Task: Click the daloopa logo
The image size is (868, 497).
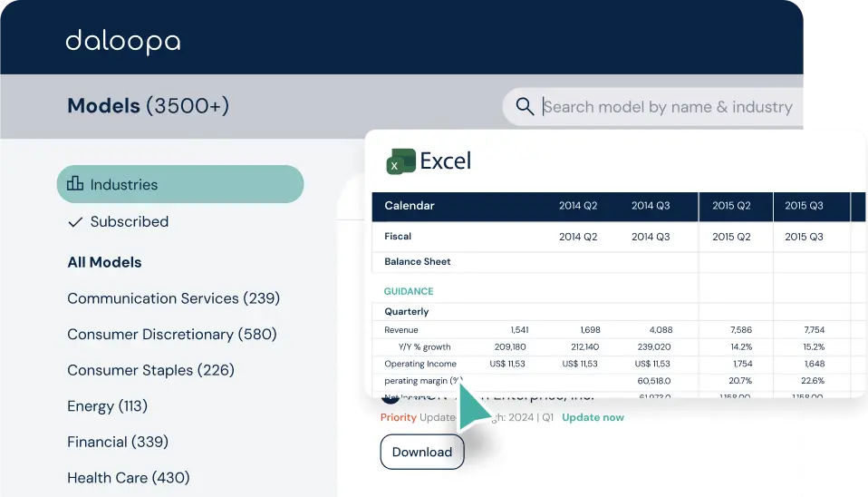Action: point(122,42)
